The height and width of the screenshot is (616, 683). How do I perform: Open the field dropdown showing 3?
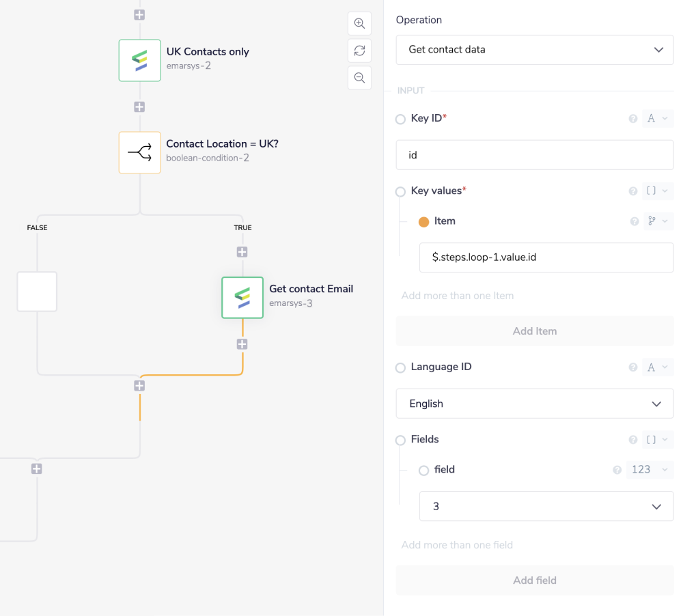point(546,506)
